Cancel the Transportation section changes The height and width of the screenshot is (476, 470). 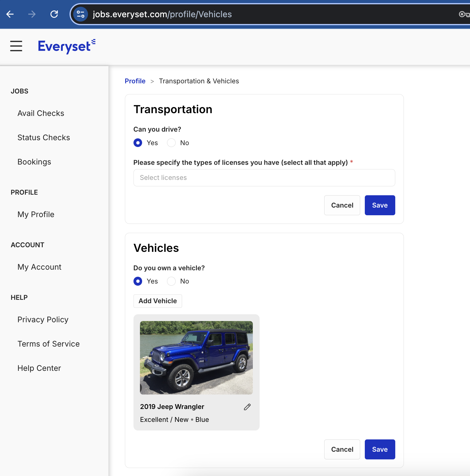(342, 205)
